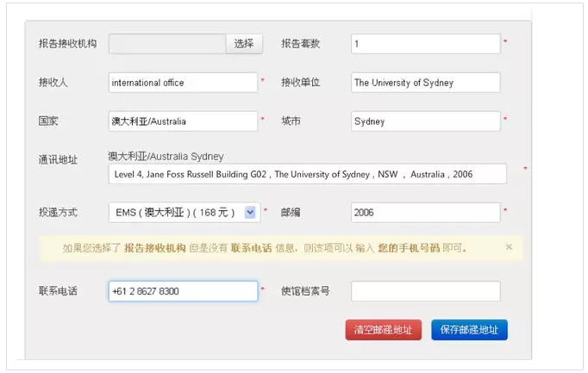Focus the 报告套数 field containing 1
Screen dimensions: 588x373
425,44
